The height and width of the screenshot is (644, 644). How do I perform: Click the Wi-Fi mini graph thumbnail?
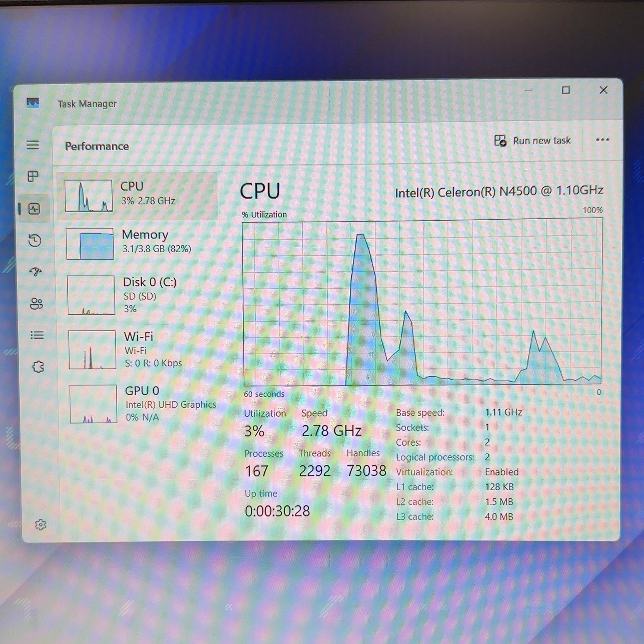[x=92, y=349]
